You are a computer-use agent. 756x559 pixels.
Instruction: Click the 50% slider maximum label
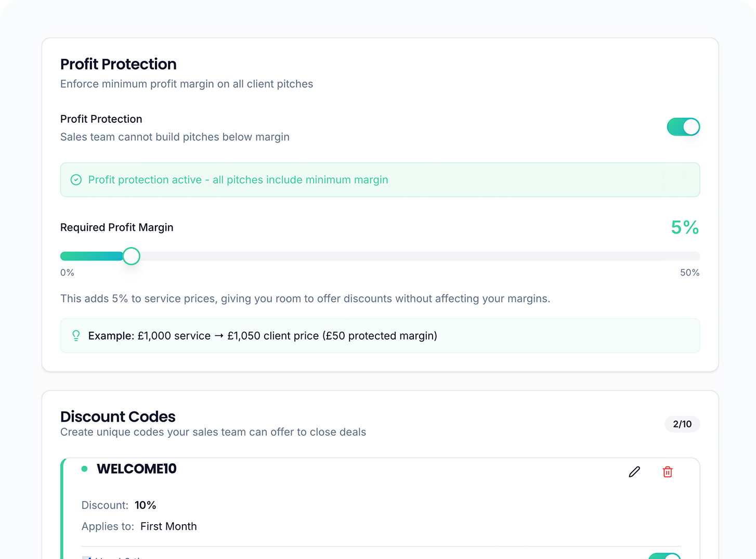[689, 272]
